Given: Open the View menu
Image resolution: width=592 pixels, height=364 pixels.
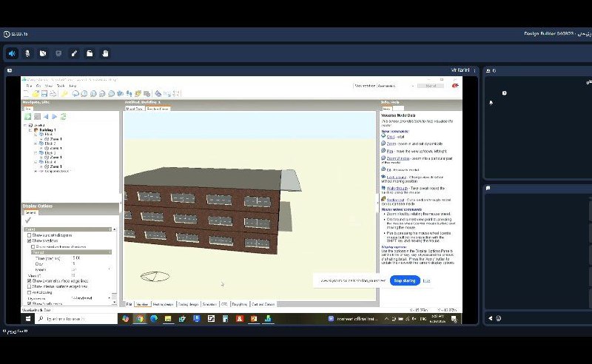Looking at the screenshot, I should tap(49, 86).
